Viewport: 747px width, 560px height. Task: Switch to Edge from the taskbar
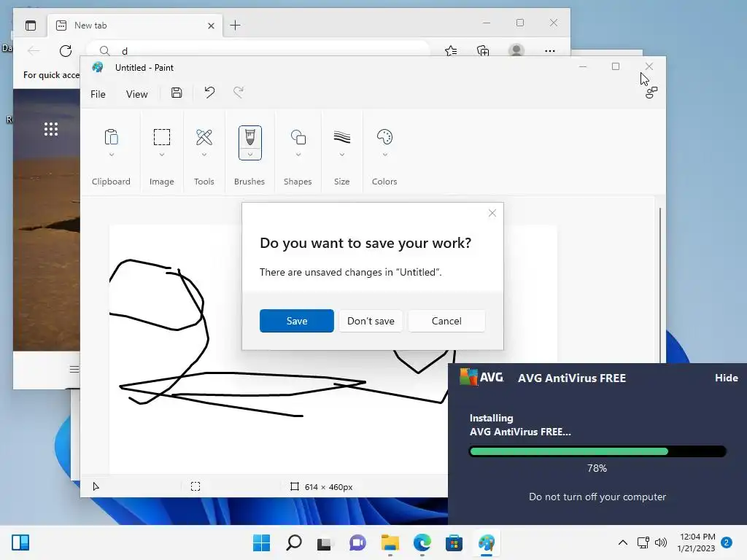tap(422, 542)
